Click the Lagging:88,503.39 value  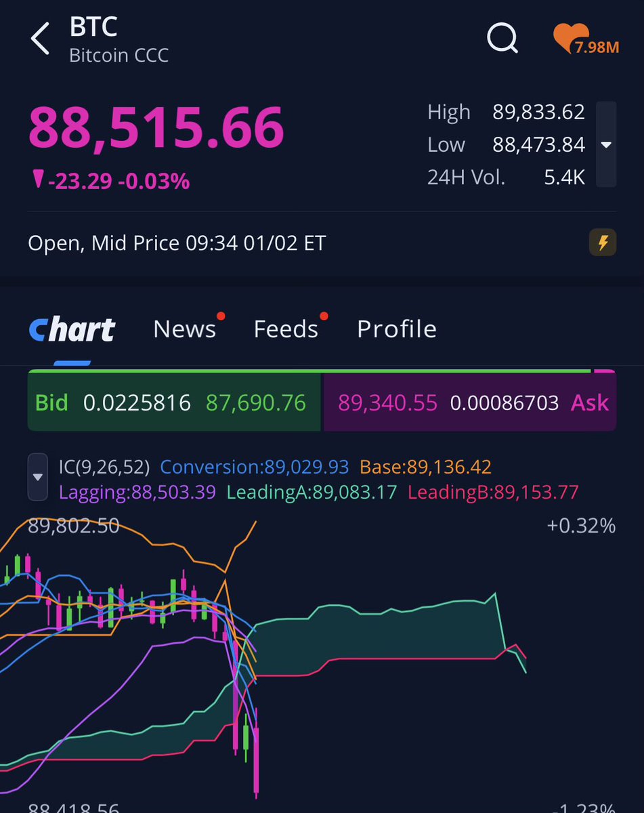click(137, 491)
